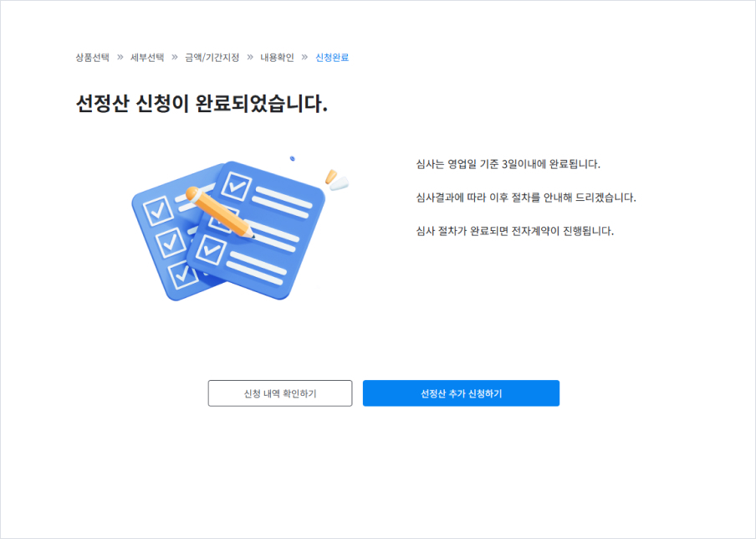Click the middle checkmark box on the back checklist sheet
Viewport: 756px width, 539px height.
pyautogui.click(x=171, y=242)
